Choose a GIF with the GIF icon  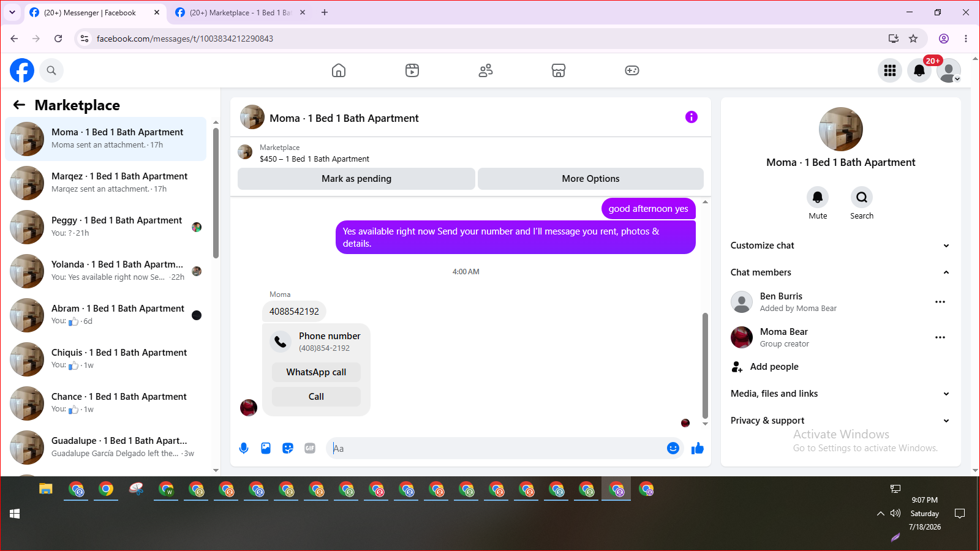310,448
